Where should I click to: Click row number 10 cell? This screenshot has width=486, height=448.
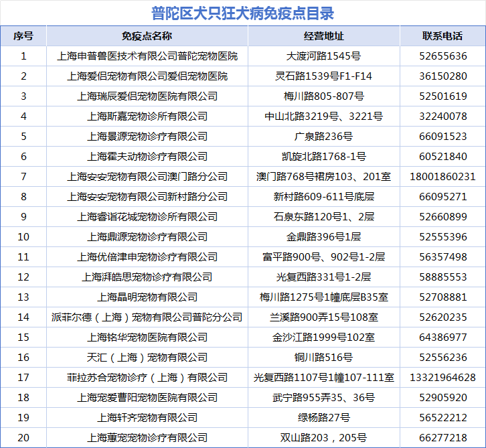23,237
